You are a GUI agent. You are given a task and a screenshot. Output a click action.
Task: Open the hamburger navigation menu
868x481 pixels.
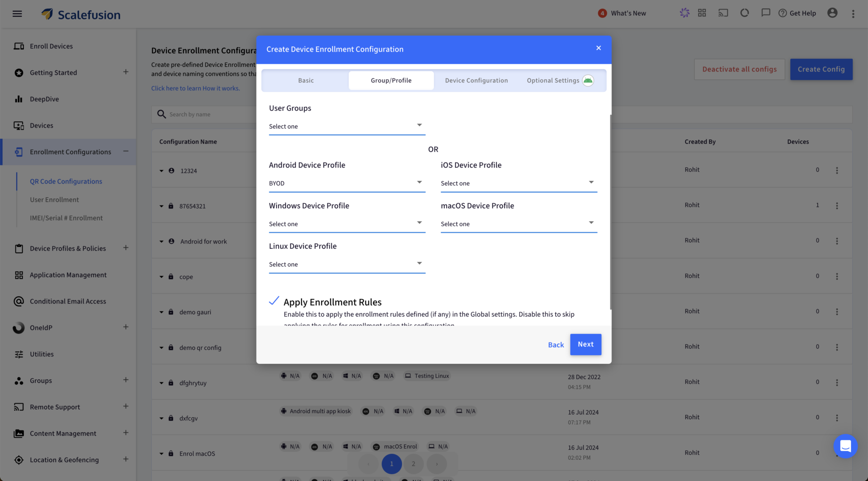point(17,14)
